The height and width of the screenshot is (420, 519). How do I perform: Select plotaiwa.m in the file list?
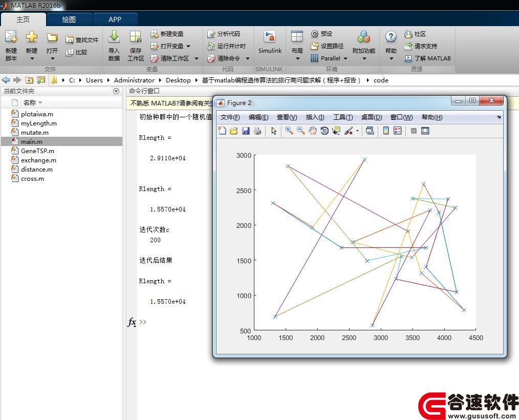coord(61,114)
